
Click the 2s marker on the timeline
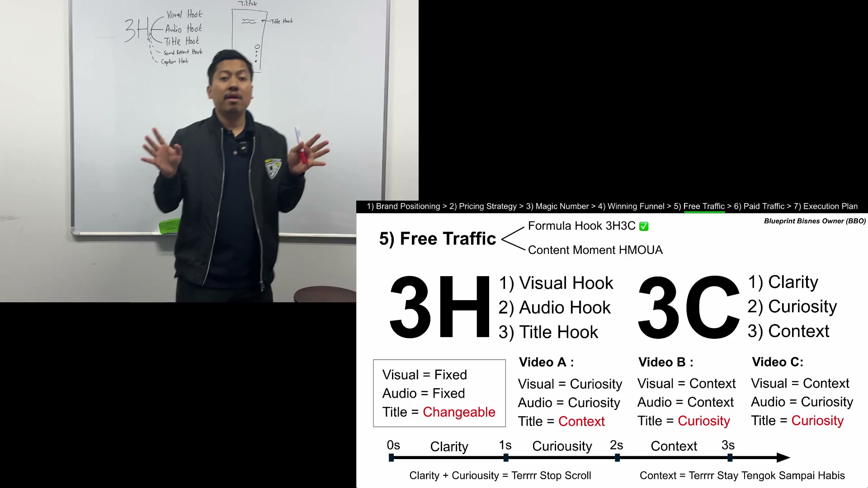pyautogui.click(x=617, y=458)
